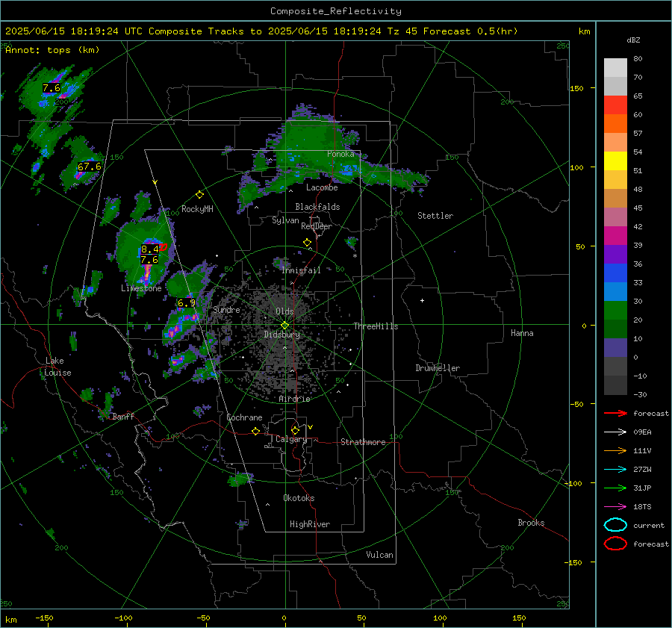Image resolution: width=672 pixels, height=628 pixels.
Task: Click the ThreeHills city label
Action: coord(376,326)
